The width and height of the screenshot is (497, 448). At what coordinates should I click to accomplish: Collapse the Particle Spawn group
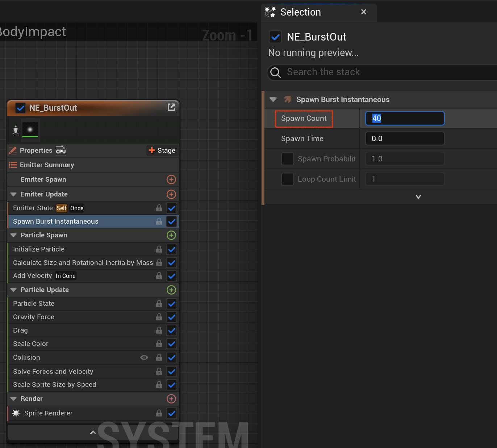tap(14, 235)
